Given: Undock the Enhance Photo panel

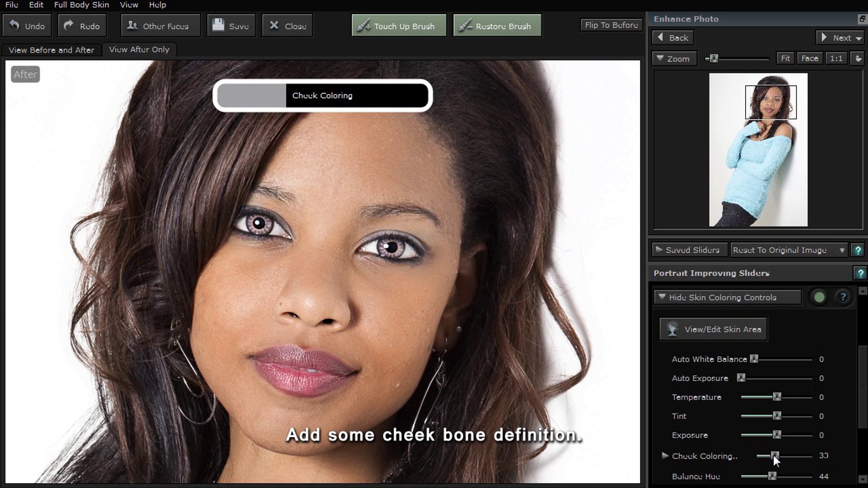Looking at the screenshot, I should (862, 19).
